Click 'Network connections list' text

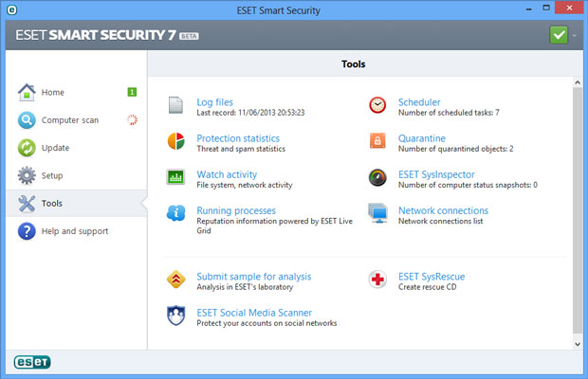pyautogui.click(x=441, y=222)
